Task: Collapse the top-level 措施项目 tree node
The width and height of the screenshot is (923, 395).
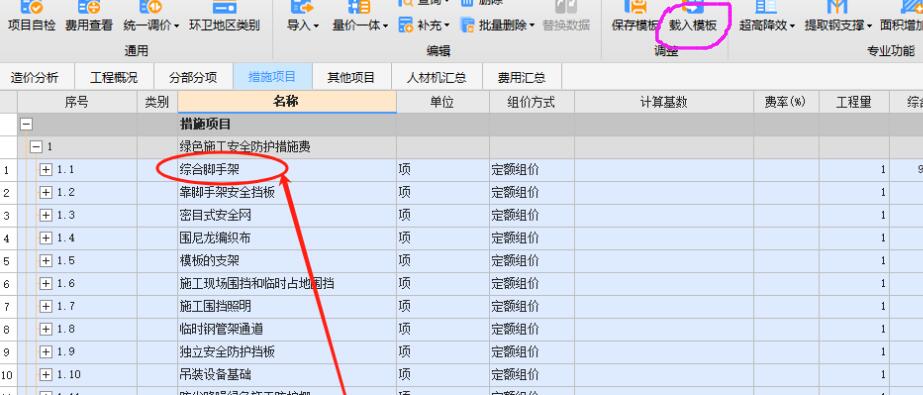Action: 26,124
